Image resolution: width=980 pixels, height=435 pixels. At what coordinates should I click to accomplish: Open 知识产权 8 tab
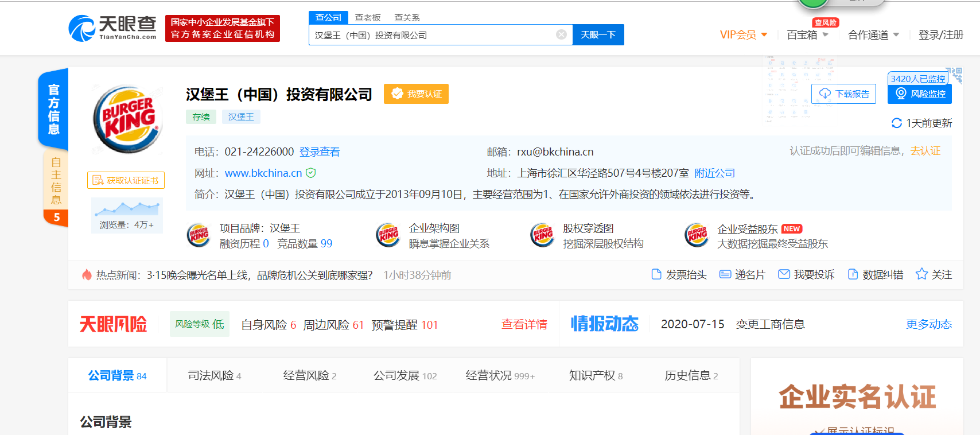coord(596,375)
